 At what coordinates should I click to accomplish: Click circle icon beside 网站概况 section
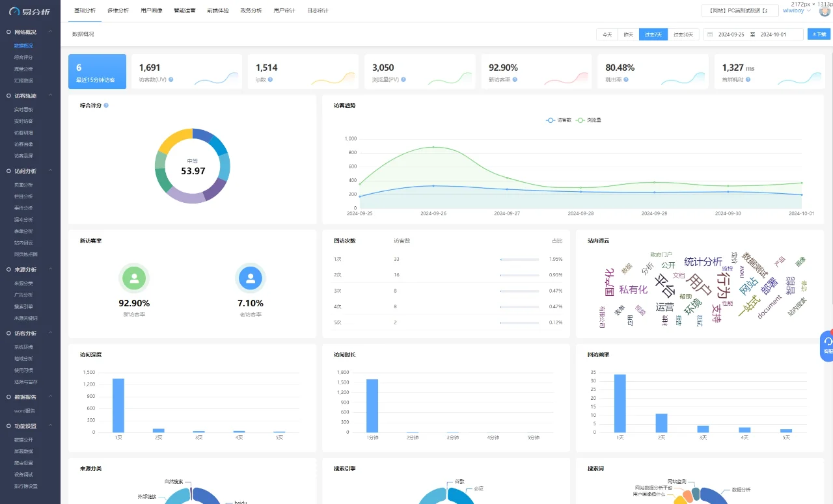[x=8, y=32]
